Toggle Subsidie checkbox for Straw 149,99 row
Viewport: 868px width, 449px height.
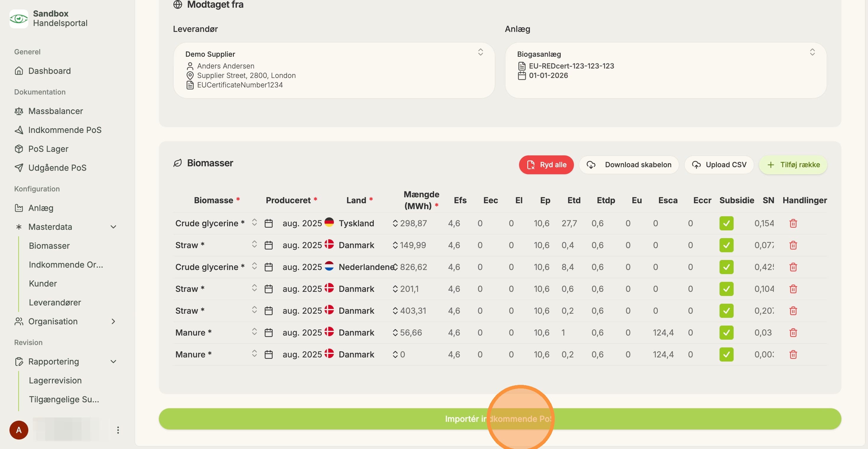727,245
